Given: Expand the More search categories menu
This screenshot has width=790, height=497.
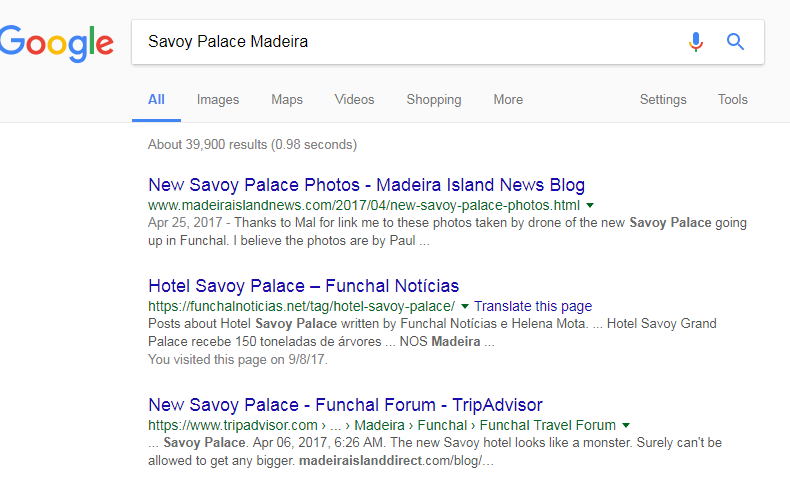Looking at the screenshot, I should point(508,100).
